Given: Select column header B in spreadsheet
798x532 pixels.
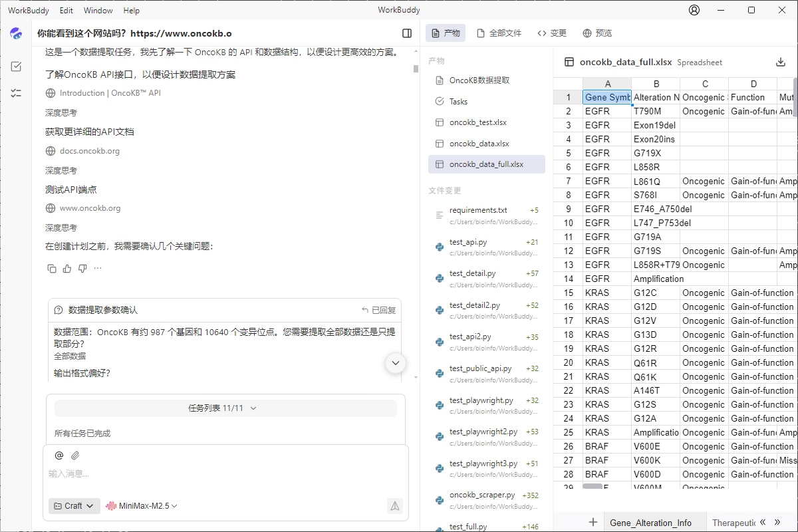Looking at the screenshot, I should click(x=656, y=84).
